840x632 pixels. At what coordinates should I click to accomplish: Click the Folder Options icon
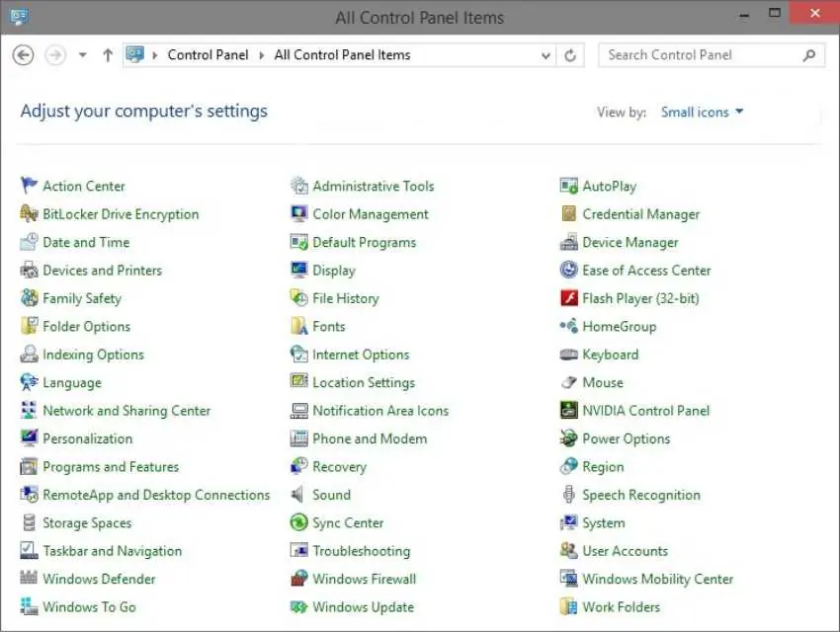29,326
